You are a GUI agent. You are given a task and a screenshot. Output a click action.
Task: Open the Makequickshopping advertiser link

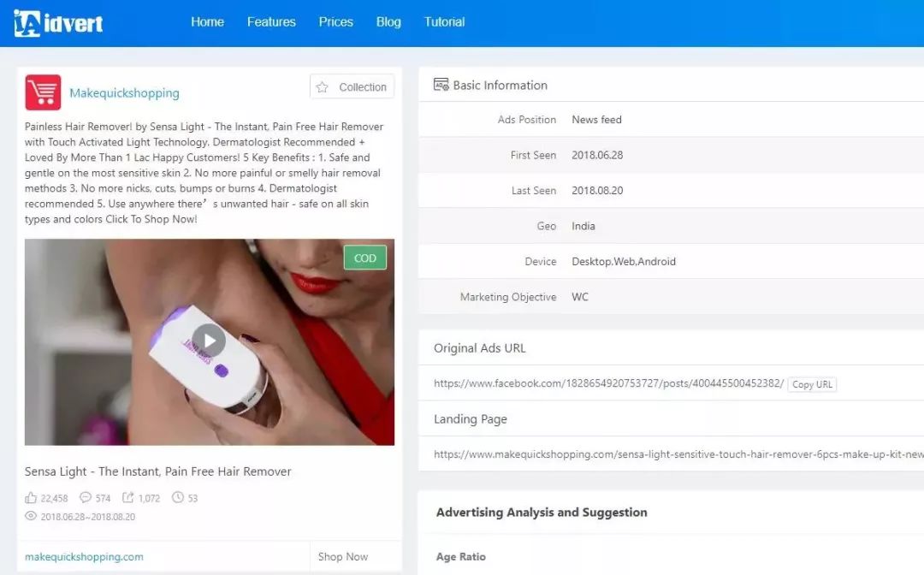tap(124, 93)
